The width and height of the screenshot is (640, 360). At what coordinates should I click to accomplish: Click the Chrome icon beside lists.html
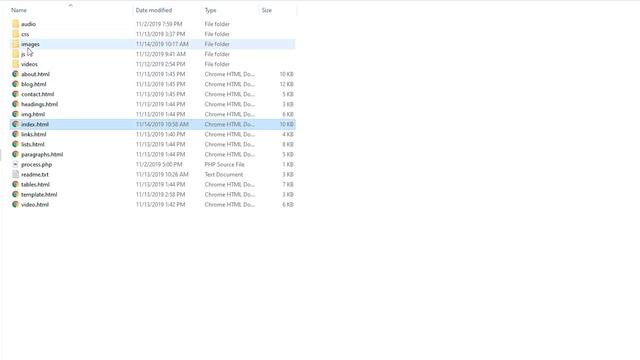coord(16,144)
